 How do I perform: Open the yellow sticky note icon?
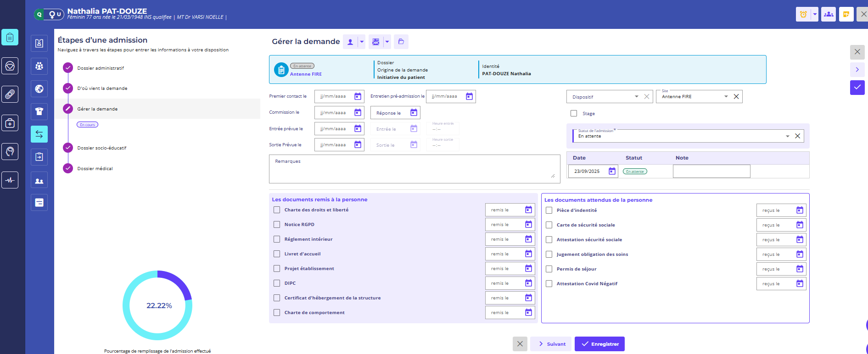pyautogui.click(x=846, y=14)
